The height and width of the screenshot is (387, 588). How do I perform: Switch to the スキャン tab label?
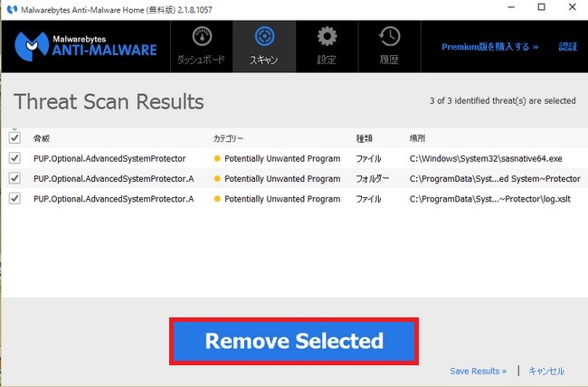[264, 60]
